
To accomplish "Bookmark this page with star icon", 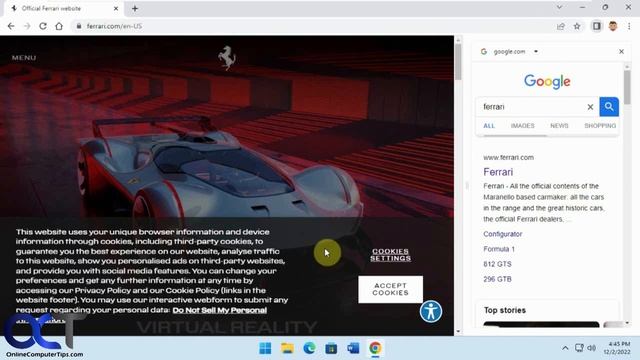I will [x=577, y=26].
